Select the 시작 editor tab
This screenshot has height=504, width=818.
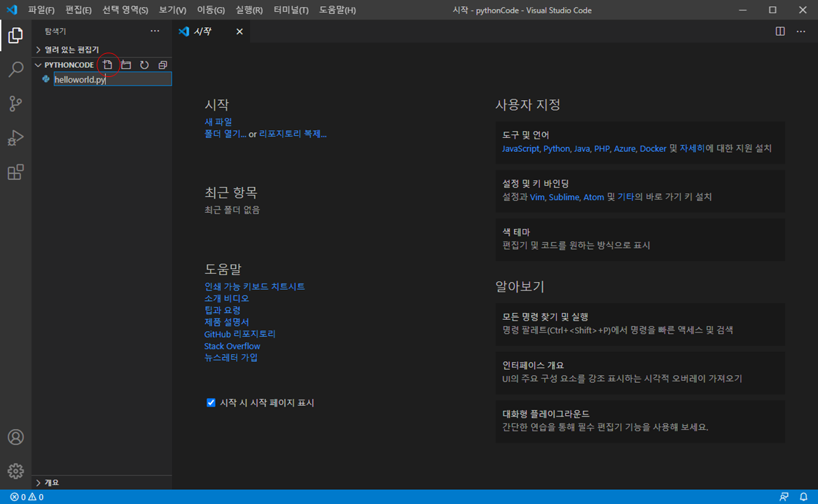[211, 31]
